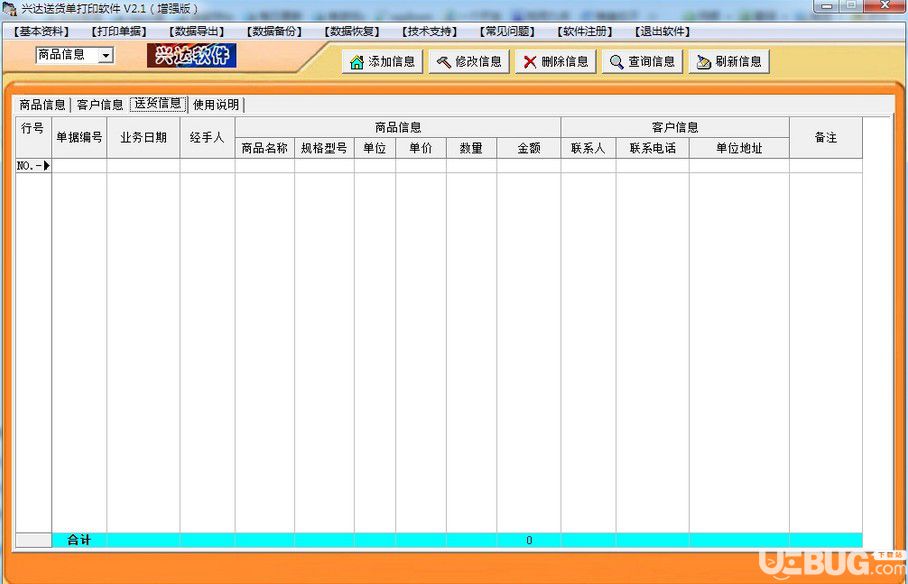Open the 【数据备份】 menu

click(274, 32)
